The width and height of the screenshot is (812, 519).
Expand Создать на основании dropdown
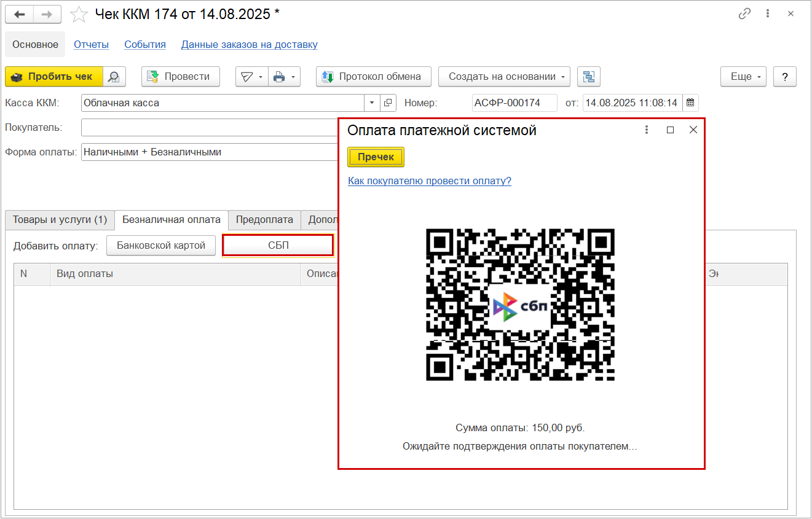click(504, 77)
